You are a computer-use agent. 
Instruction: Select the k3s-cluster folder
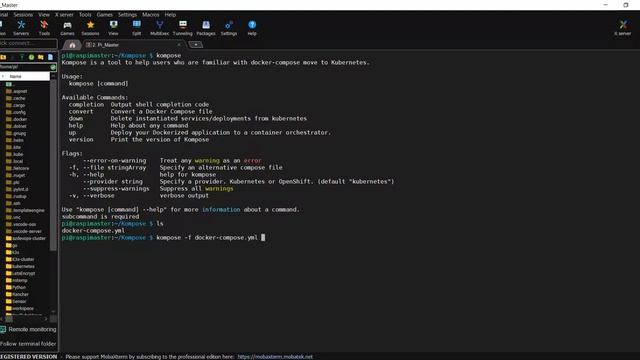tap(20, 259)
